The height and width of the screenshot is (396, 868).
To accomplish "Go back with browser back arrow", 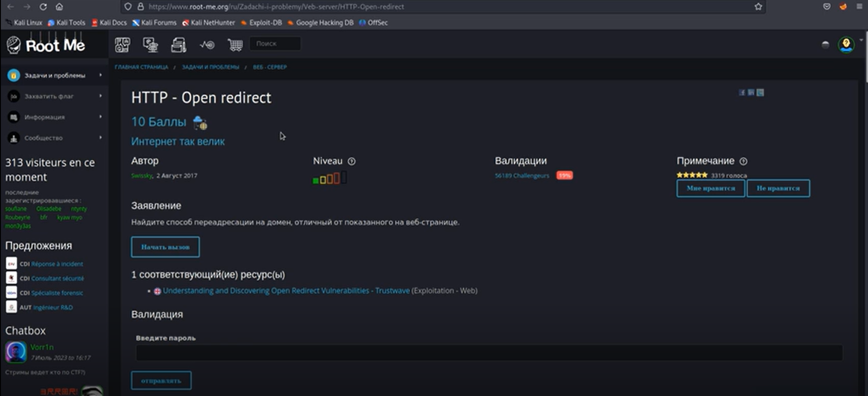I will coord(10,7).
